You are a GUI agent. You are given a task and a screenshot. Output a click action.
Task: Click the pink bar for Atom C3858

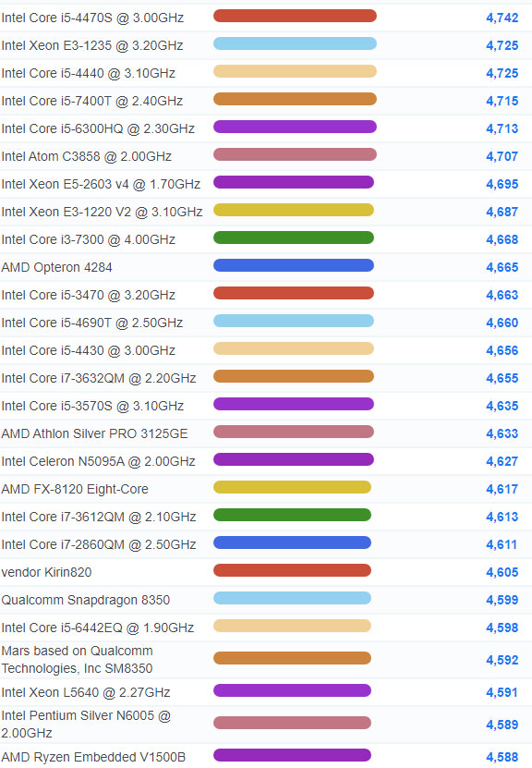click(296, 154)
